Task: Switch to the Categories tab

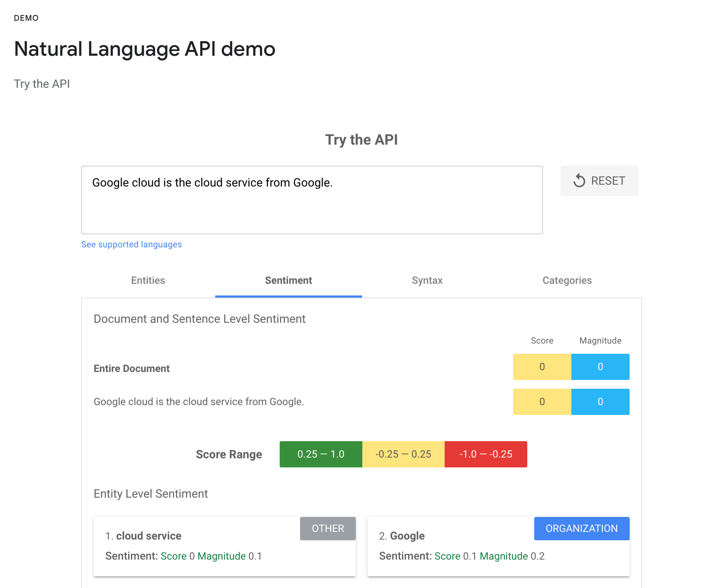Action: (x=567, y=280)
